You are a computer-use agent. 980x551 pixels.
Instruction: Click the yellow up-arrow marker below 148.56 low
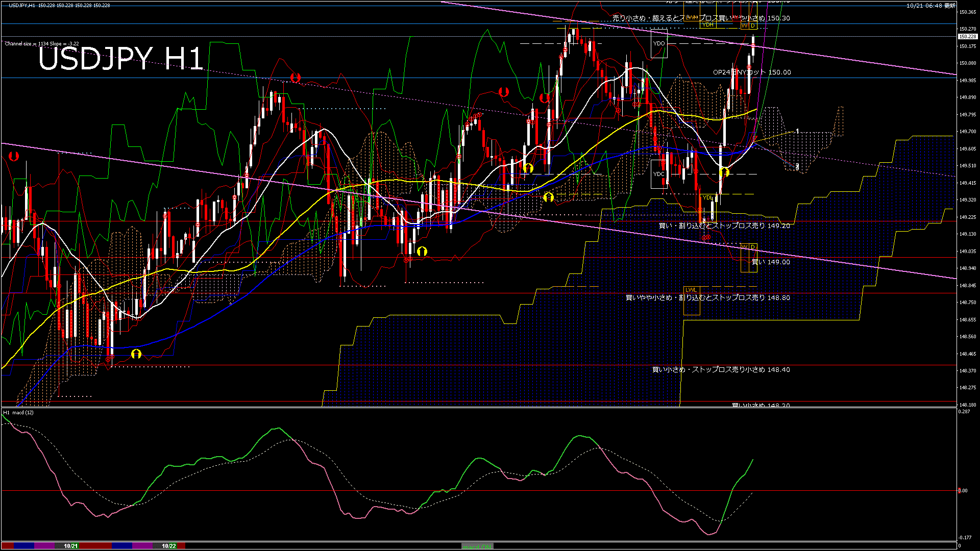coord(136,354)
